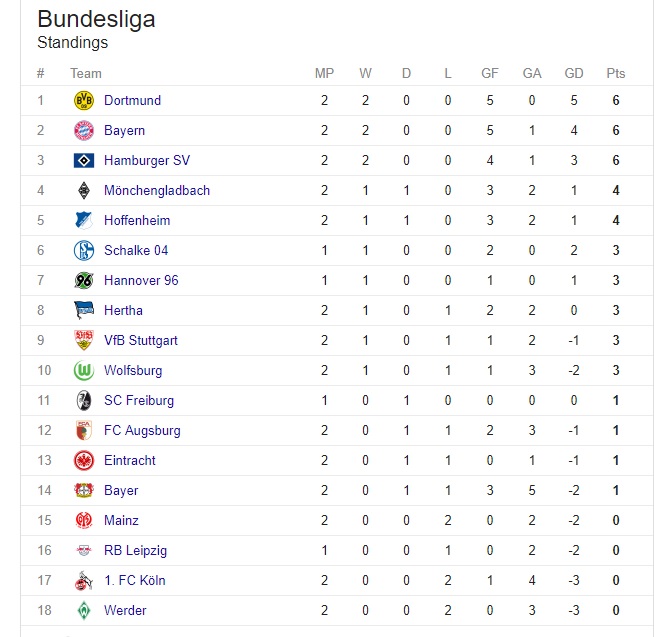Click the Bayern club crest icon
654x637 pixels.
(83, 130)
